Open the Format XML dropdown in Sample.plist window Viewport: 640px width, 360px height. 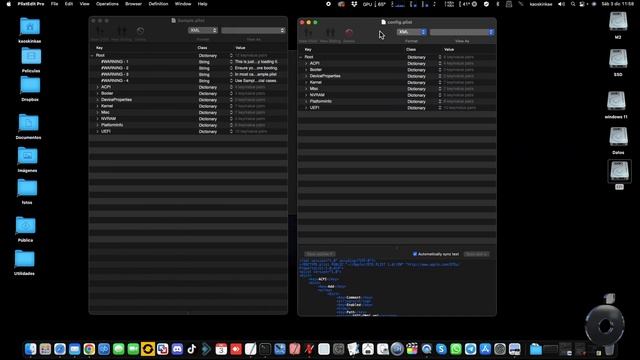coord(203,30)
